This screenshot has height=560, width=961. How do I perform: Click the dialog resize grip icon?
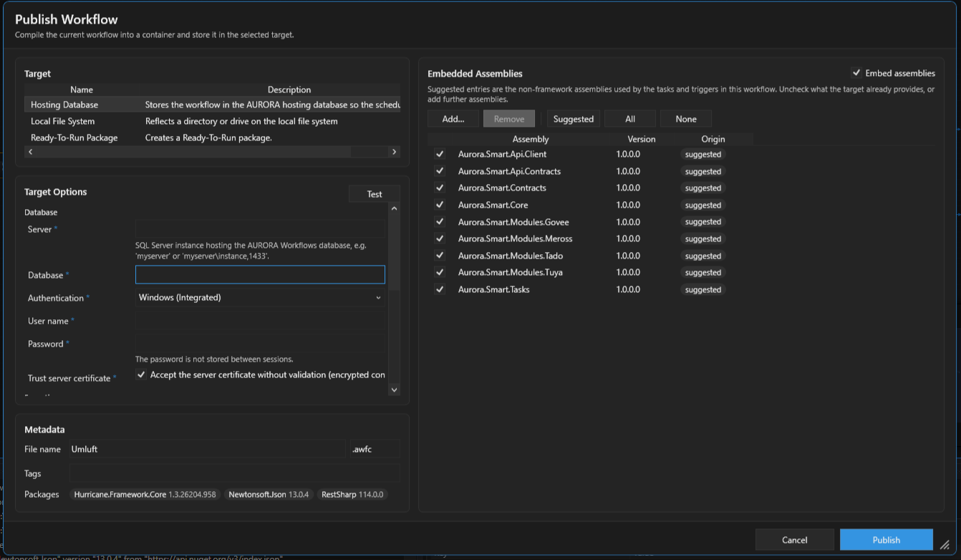pyautogui.click(x=945, y=544)
